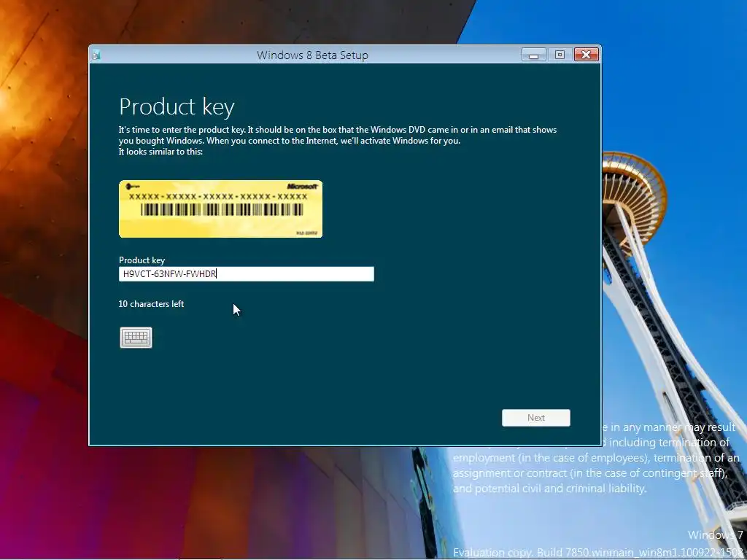
Task: Maximize the Windows 8 Beta Setup window
Action: (x=560, y=55)
